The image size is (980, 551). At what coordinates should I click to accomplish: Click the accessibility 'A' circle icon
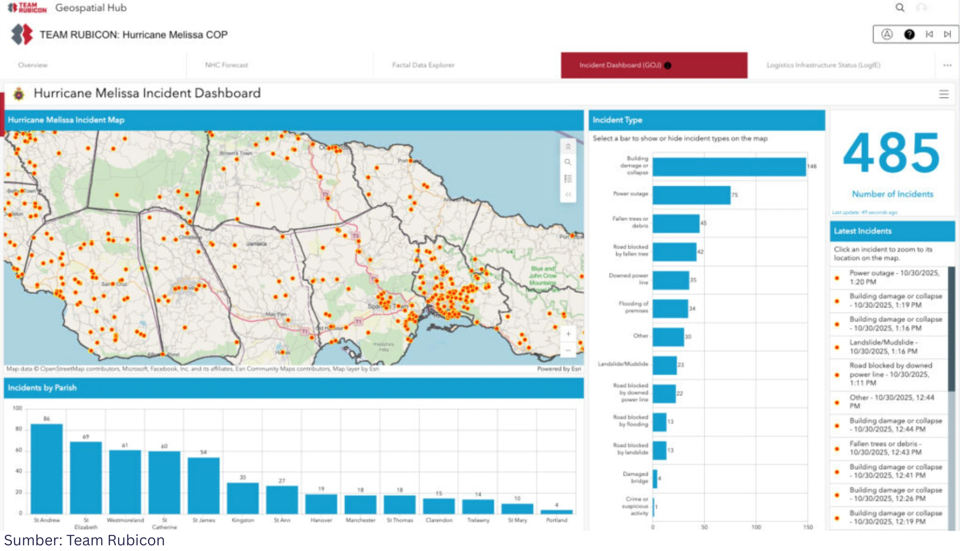pyautogui.click(x=887, y=35)
